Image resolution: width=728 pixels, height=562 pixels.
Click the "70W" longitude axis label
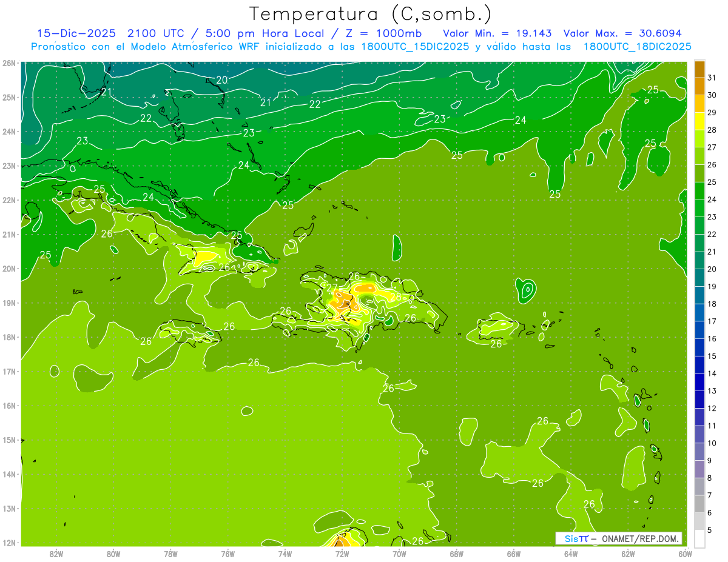[x=399, y=554]
